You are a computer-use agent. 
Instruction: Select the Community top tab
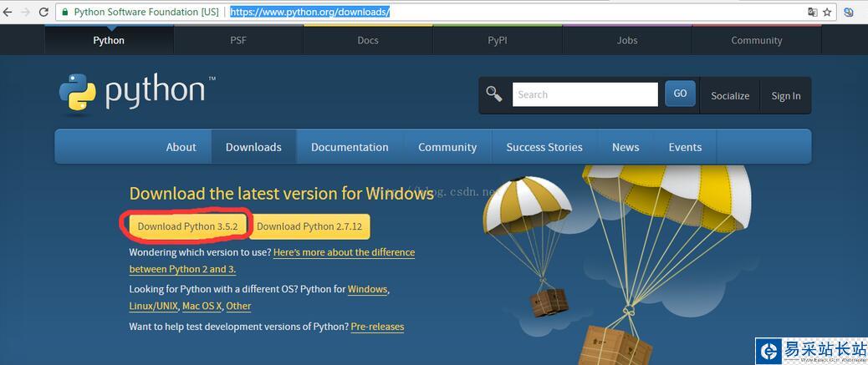point(757,40)
